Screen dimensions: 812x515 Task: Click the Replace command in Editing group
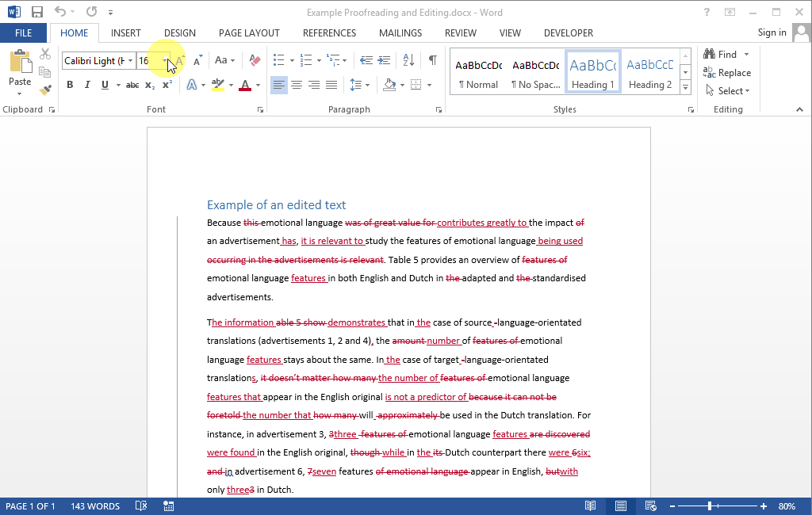pos(727,72)
